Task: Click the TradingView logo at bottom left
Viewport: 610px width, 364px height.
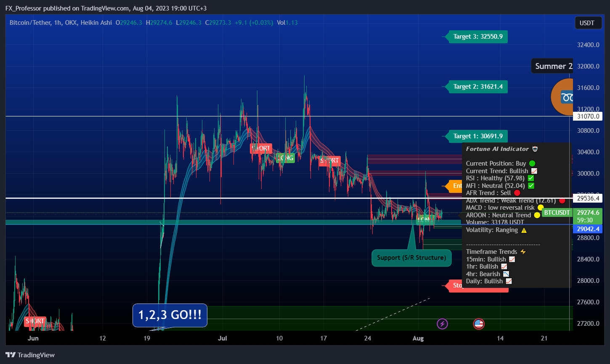Action: pos(30,355)
